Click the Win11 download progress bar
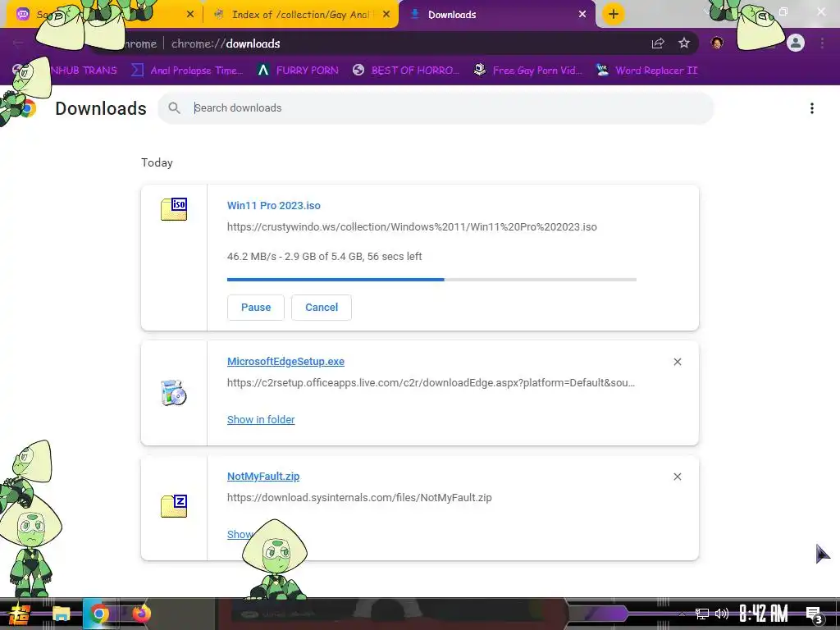This screenshot has height=630, width=840. (431, 280)
